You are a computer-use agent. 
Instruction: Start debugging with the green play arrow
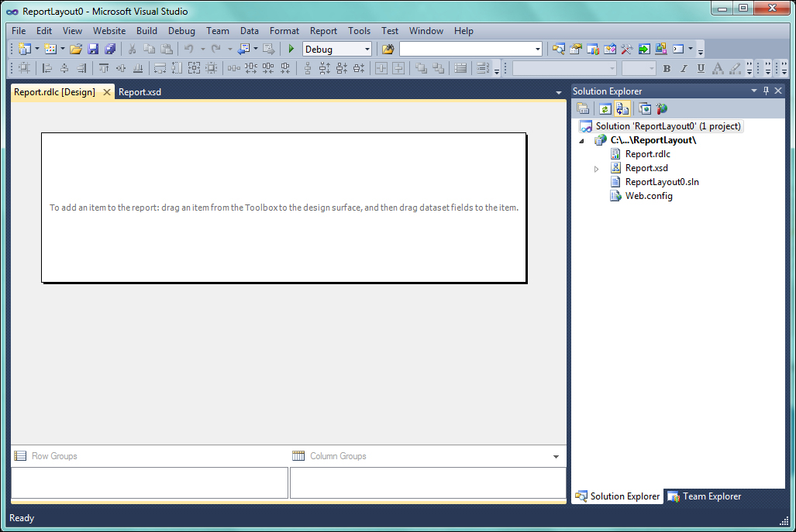tap(291, 49)
